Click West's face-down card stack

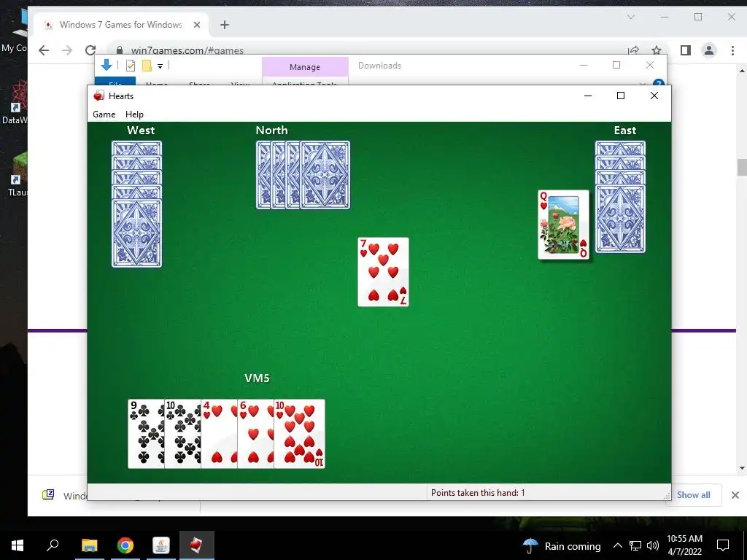point(136,204)
